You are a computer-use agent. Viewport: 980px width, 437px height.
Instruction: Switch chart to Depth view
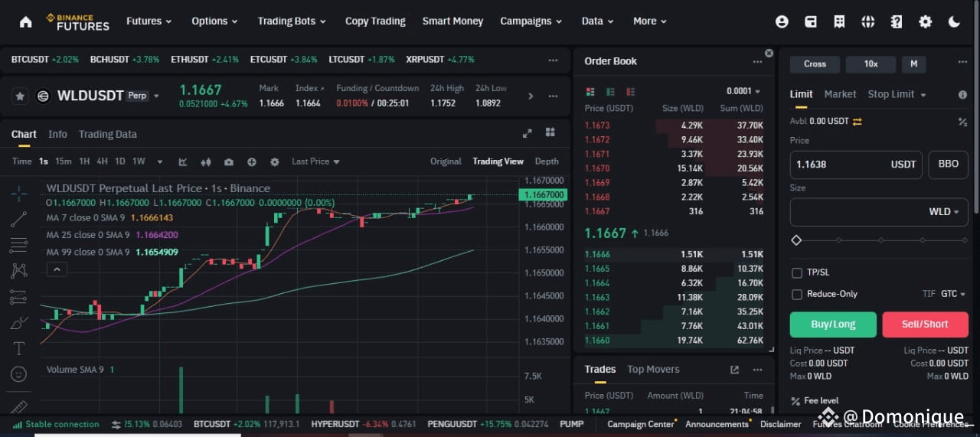547,161
